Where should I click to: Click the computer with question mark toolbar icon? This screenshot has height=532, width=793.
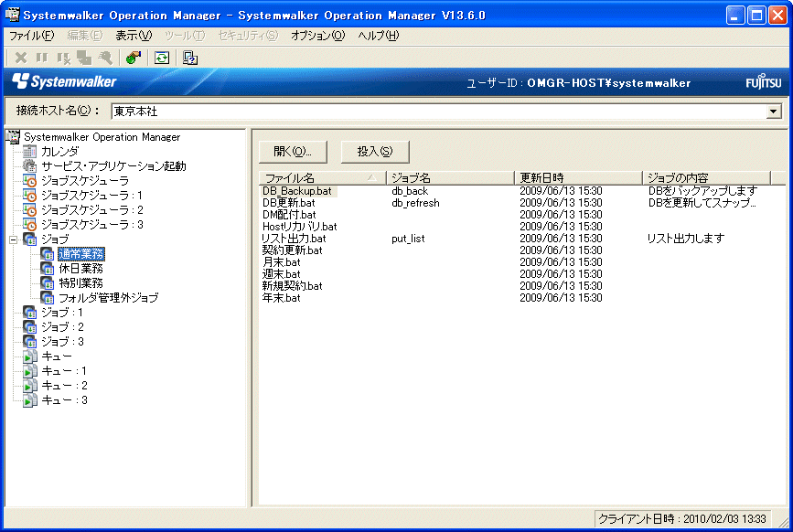tap(190, 58)
